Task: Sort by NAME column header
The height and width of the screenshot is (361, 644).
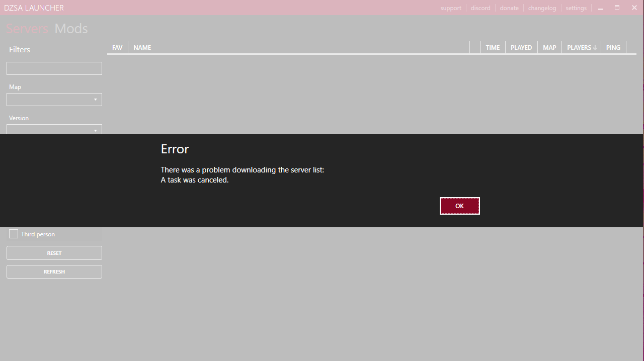Action: [x=298, y=47]
